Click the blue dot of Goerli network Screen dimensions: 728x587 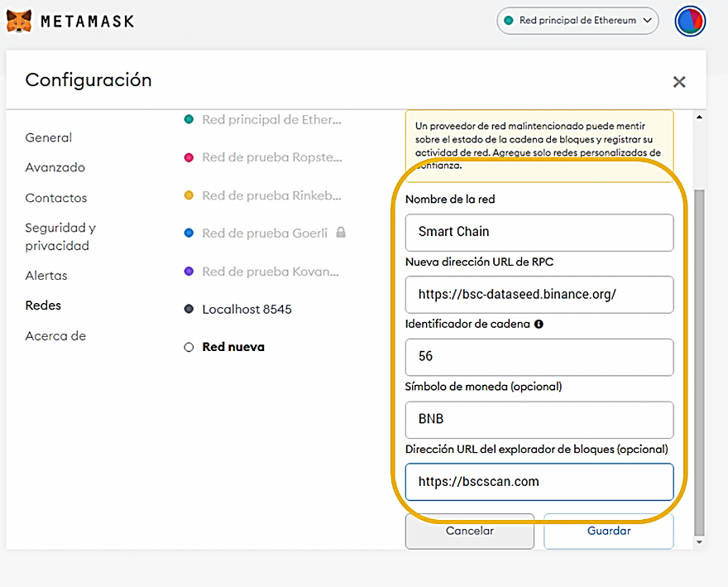(189, 233)
